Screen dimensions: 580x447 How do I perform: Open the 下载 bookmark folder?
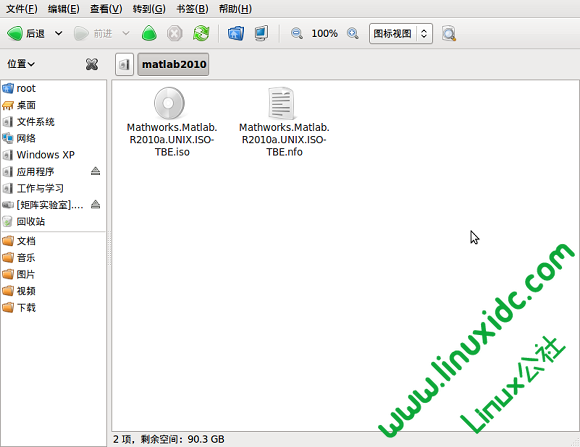point(54,307)
